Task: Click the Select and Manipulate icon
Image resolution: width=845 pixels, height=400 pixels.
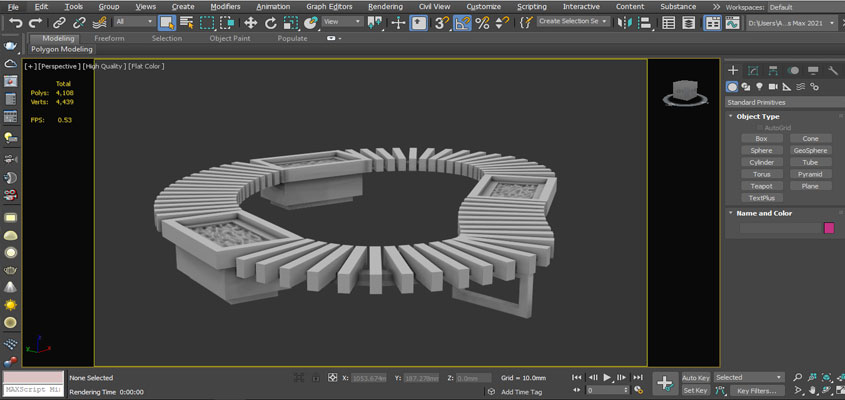Action: (398, 23)
